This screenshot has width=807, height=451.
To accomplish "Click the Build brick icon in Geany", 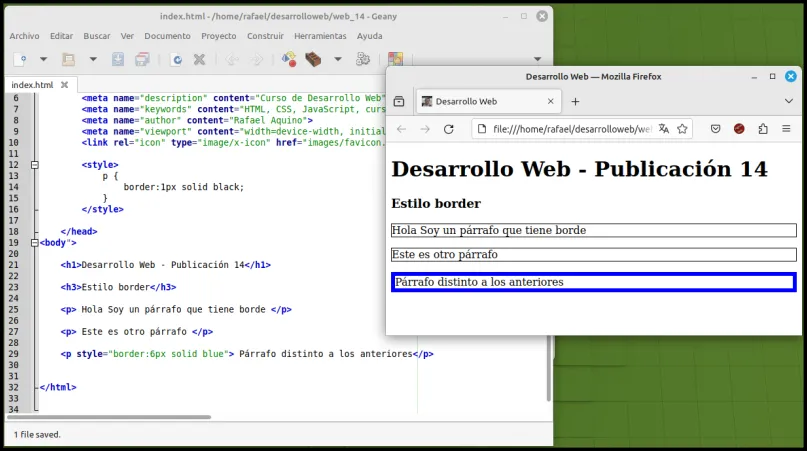I will [x=313, y=60].
